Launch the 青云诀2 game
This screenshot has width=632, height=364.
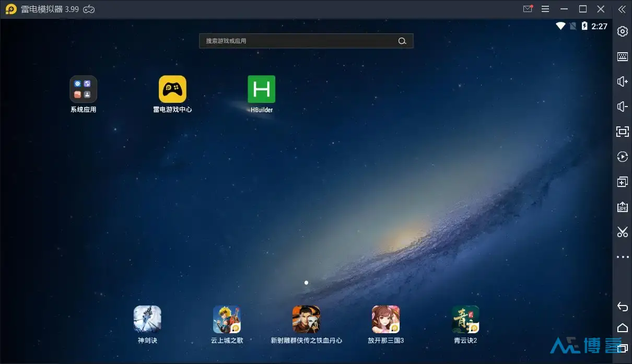pyautogui.click(x=465, y=319)
